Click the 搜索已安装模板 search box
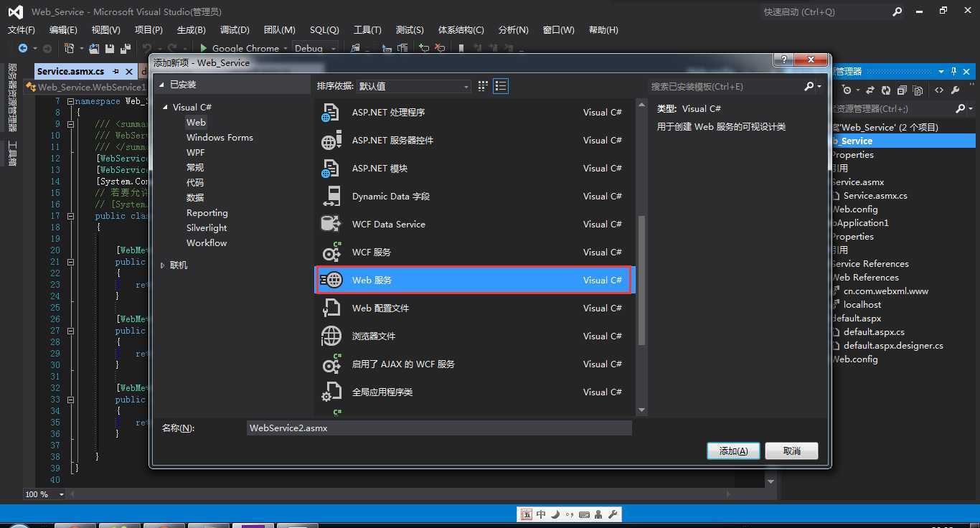Screen dimensions: 980x528 725,86
